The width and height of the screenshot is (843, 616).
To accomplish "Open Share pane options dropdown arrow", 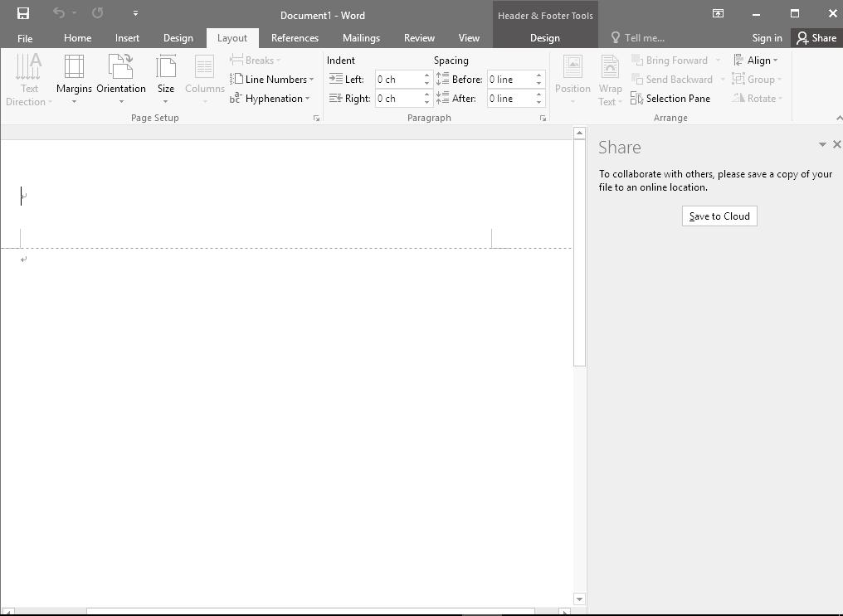I will coord(822,144).
